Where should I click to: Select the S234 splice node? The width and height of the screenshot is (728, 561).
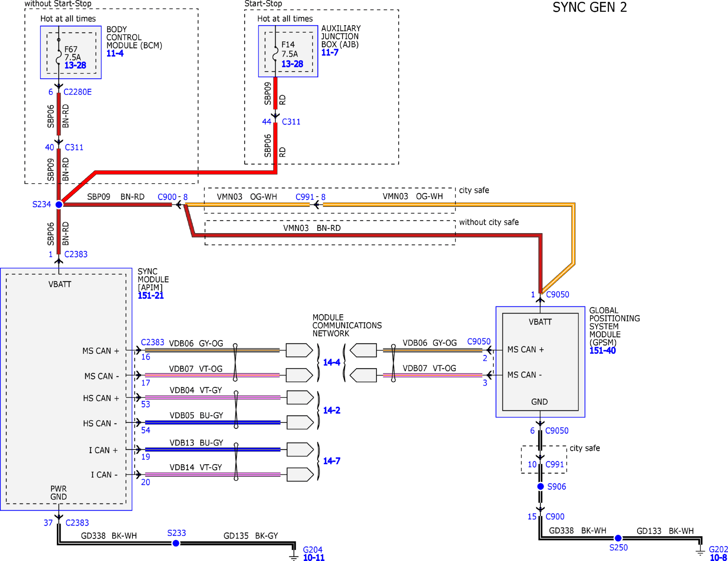pyautogui.click(x=59, y=205)
